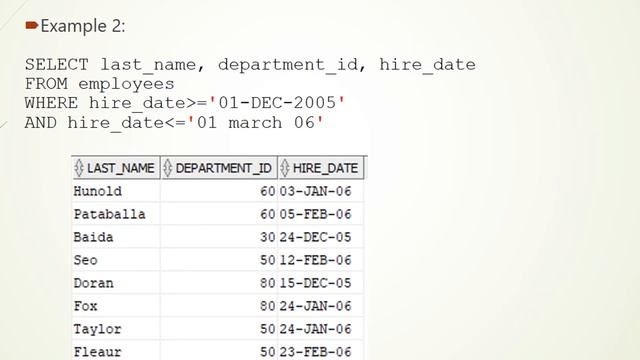The image size is (640, 360).
Task: Click the 'FROM employees' line
Action: click(x=100, y=84)
